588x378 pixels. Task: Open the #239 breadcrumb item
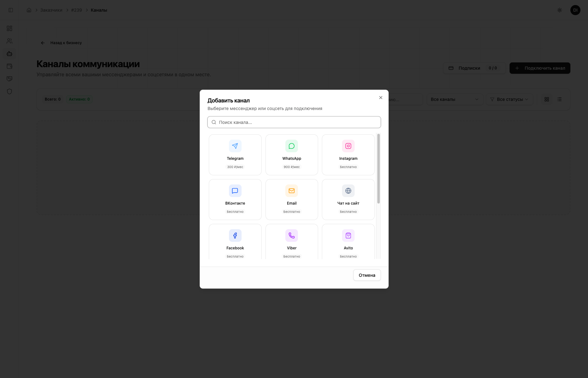(77, 10)
